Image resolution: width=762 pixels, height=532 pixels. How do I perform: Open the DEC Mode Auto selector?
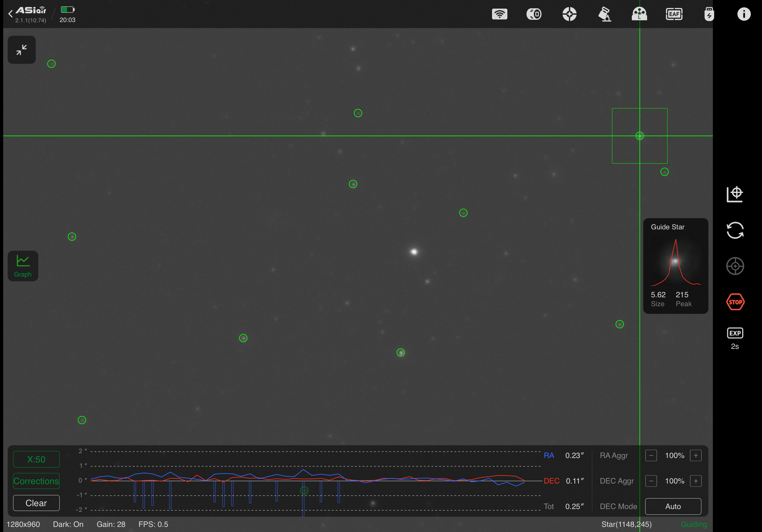point(673,506)
